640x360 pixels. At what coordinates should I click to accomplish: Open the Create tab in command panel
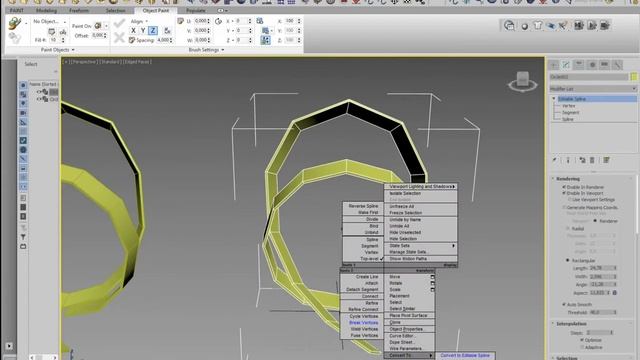point(554,64)
